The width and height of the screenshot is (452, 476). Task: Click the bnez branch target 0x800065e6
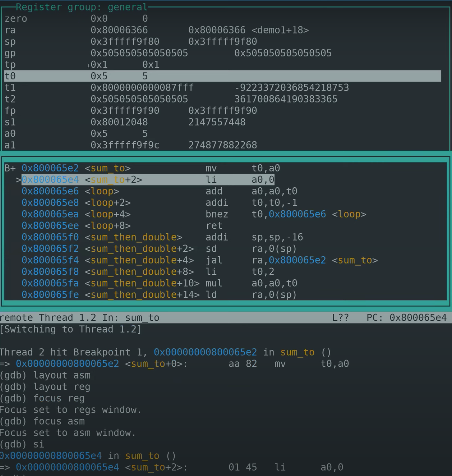click(297, 214)
